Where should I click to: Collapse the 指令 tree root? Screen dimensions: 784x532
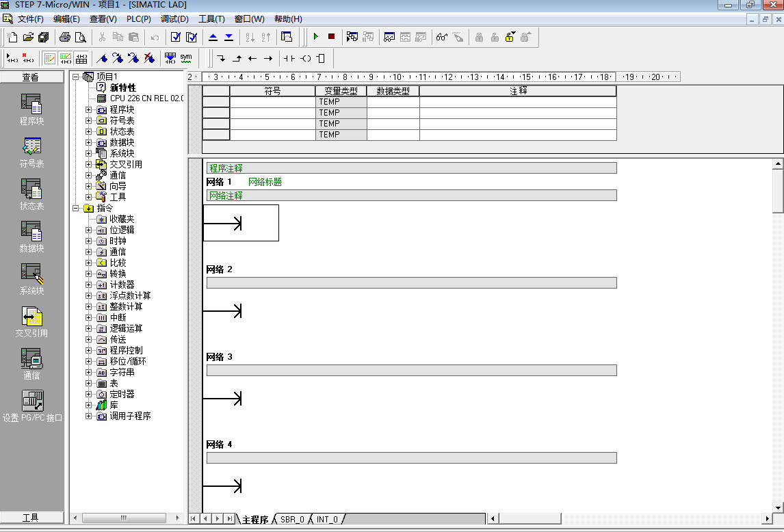[x=76, y=208]
